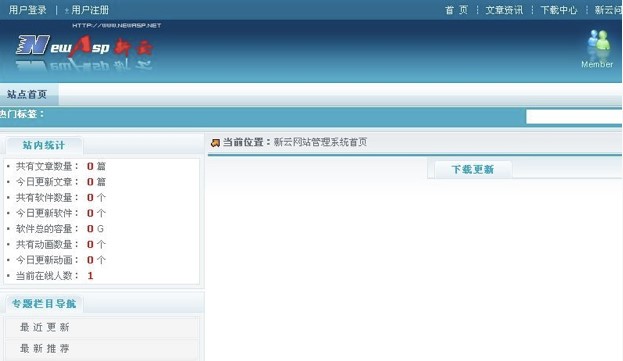Open the 最新推荐 link

(44, 349)
